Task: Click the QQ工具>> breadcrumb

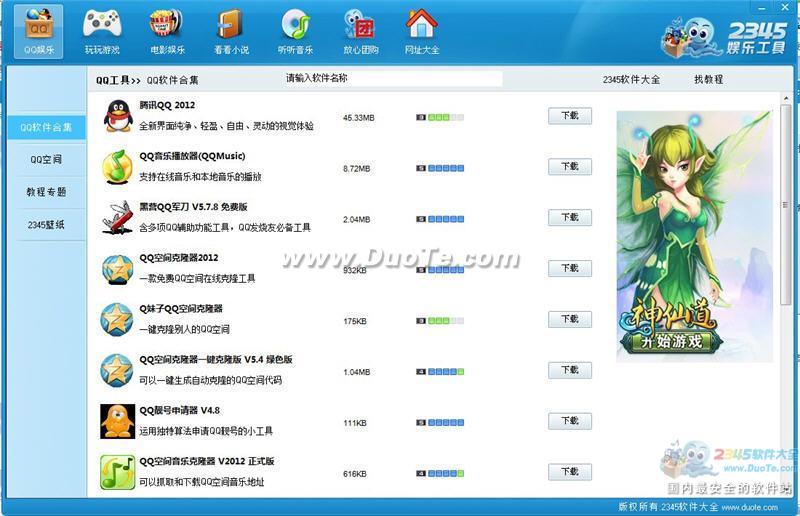Action: click(118, 80)
